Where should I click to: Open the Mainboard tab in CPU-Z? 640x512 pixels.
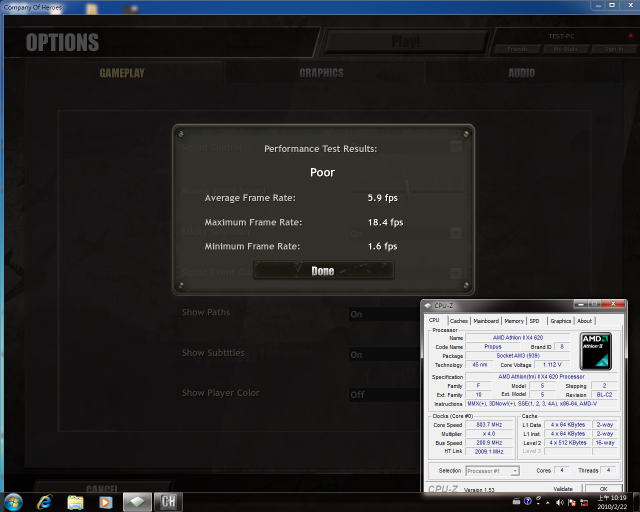(x=486, y=321)
